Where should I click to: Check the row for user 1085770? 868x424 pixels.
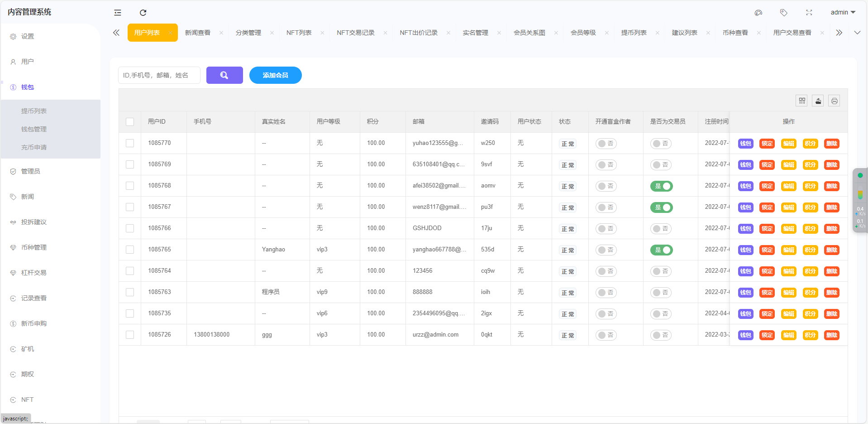tap(130, 143)
